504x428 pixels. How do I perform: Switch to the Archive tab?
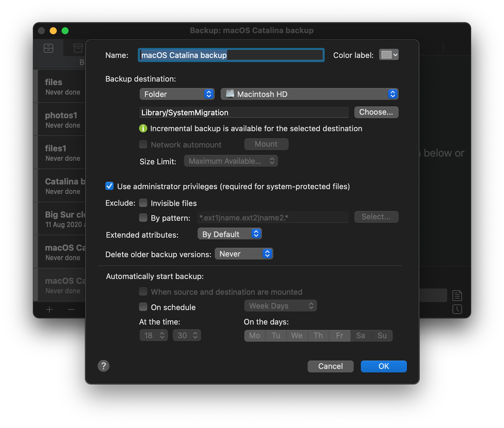[78, 48]
